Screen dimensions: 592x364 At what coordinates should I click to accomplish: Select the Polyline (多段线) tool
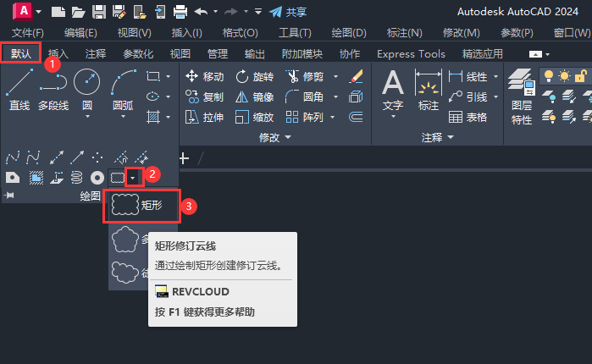tap(53, 90)
